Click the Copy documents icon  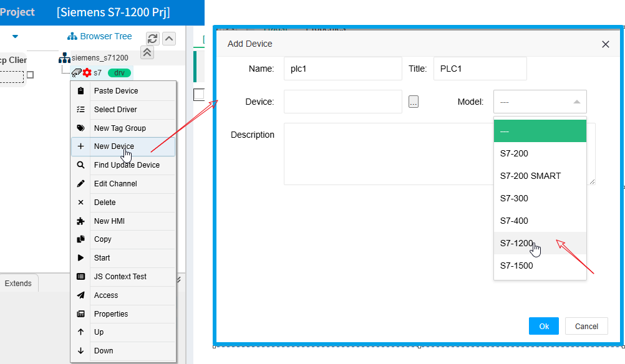point(80,239)
